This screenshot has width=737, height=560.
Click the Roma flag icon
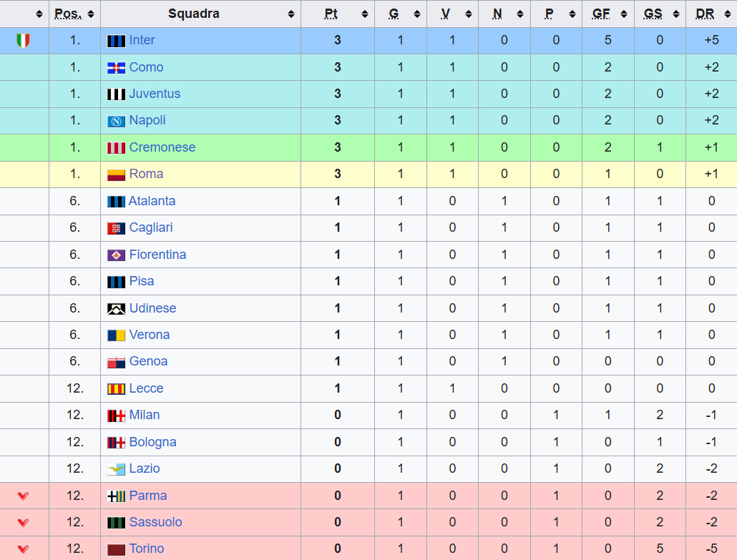(116, 175)
